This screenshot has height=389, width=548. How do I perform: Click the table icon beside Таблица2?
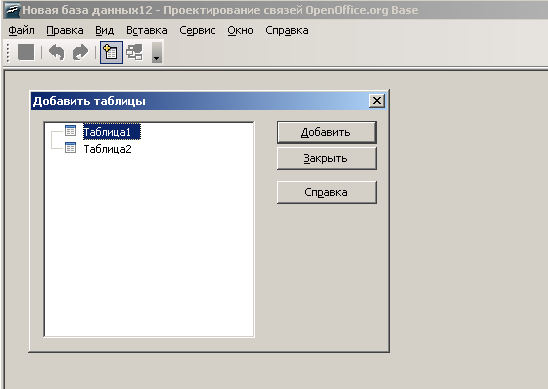click(x=71, y=147)
